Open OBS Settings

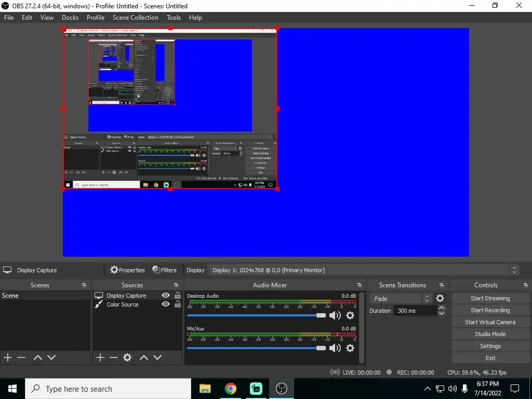point(490,346)
